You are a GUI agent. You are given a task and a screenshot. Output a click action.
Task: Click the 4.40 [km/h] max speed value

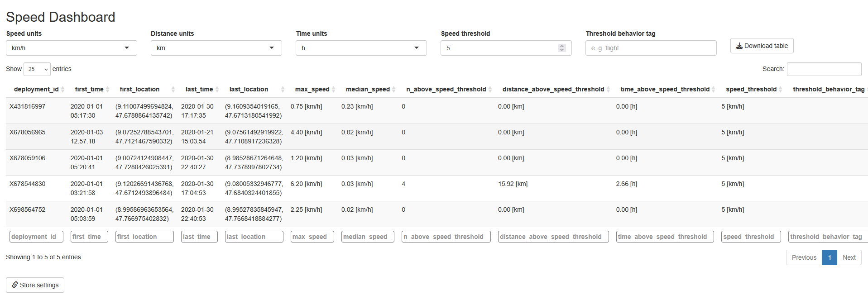tap(306, 132)
